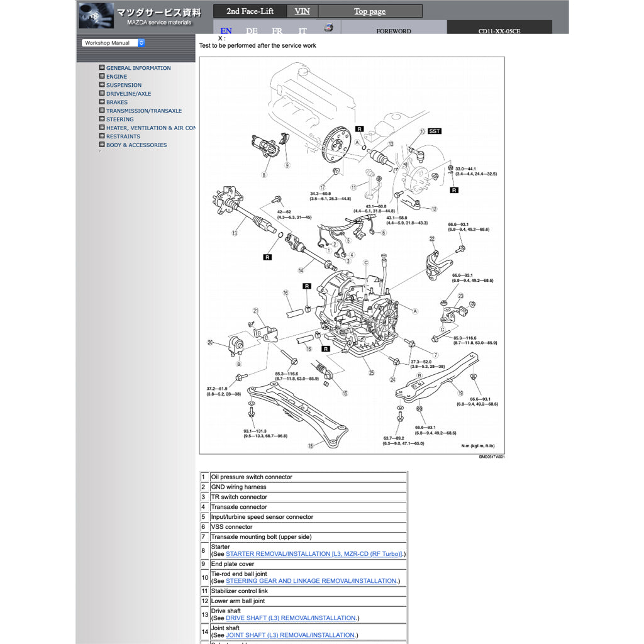
Task: Open the VIN page link
Action: (x=302, y=11)
